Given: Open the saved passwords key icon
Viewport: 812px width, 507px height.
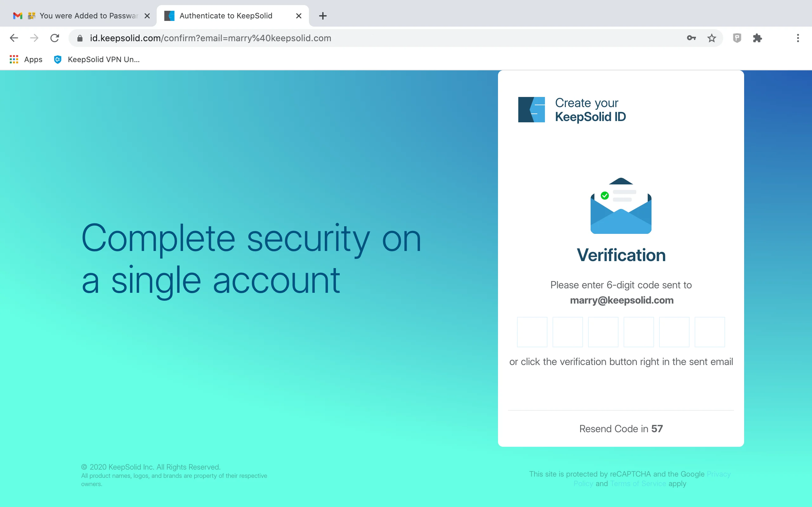Looking at the screenshot, I should click(691, 38).
